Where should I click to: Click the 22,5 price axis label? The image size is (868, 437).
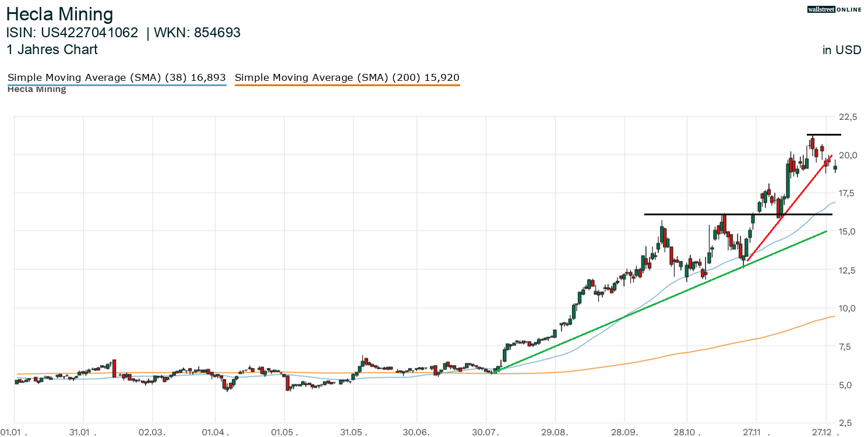click(x=848, y=117)
